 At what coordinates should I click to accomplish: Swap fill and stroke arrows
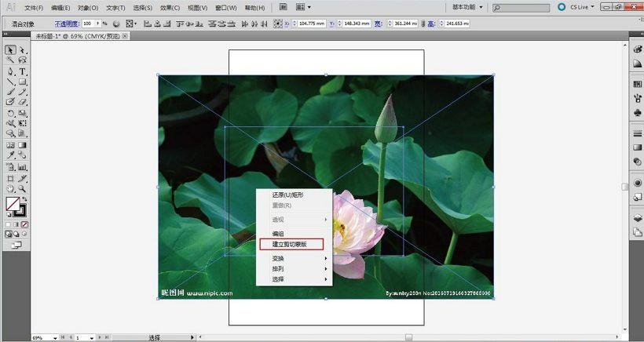pos(24,199)
